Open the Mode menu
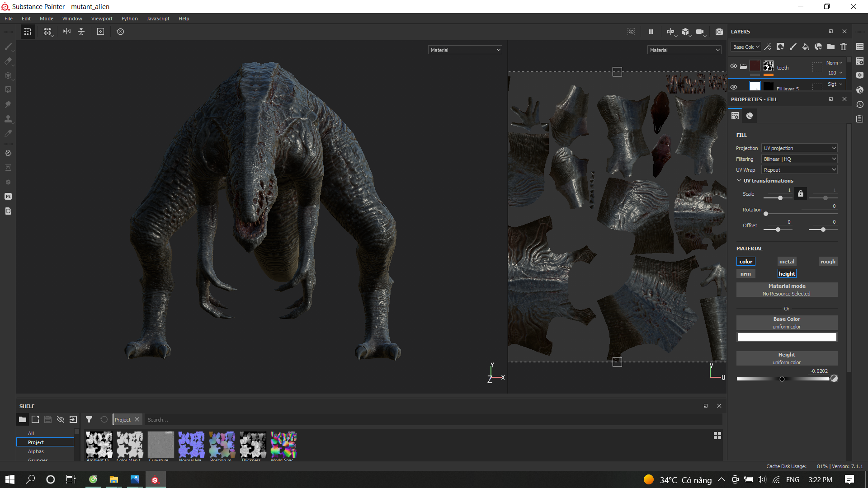This screenshot has height=488, width=868. [x=47, y=19]
